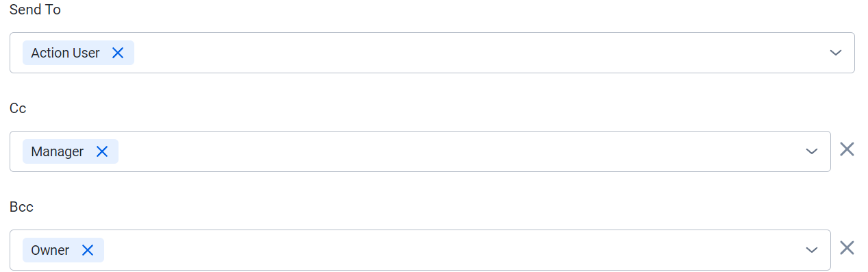The image size is (868, 272).
Task: Click the Bcc field label
Action: (x=21, y=207)
